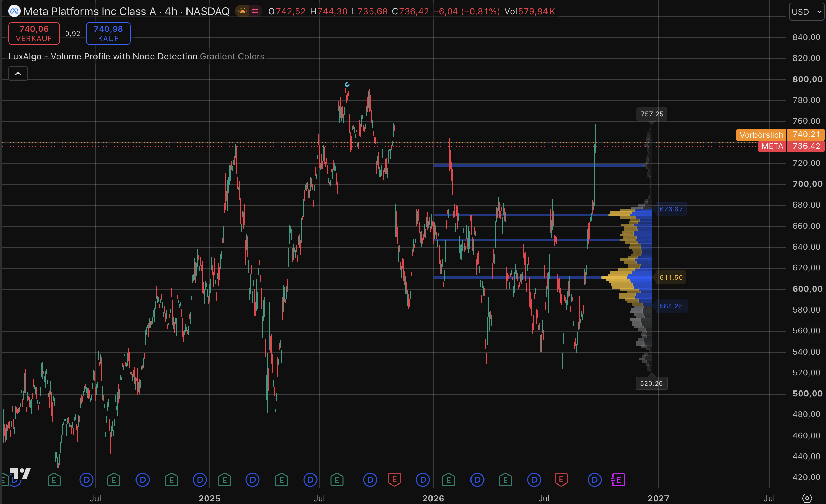826x504 pixels.
Task: Click the change value −6,04 (−0,81%)
Action: tap(467, 11)
